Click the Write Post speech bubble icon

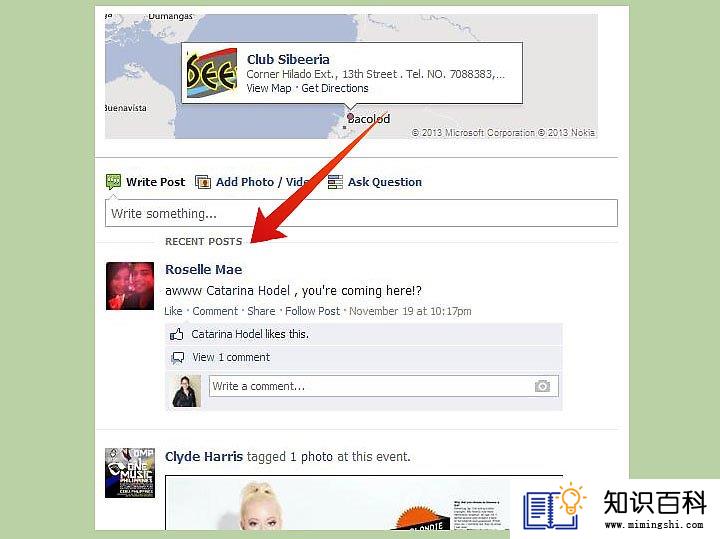coord(113,182)
